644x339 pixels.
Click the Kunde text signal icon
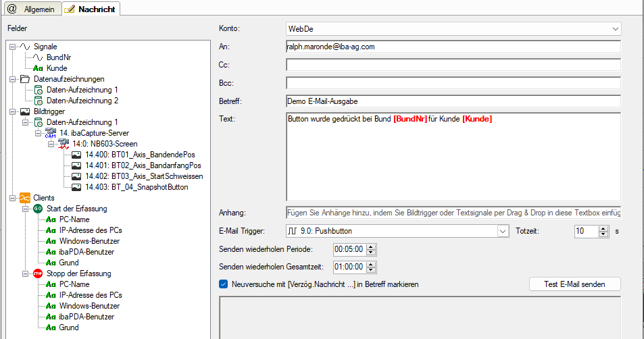[x=38, y=68]
